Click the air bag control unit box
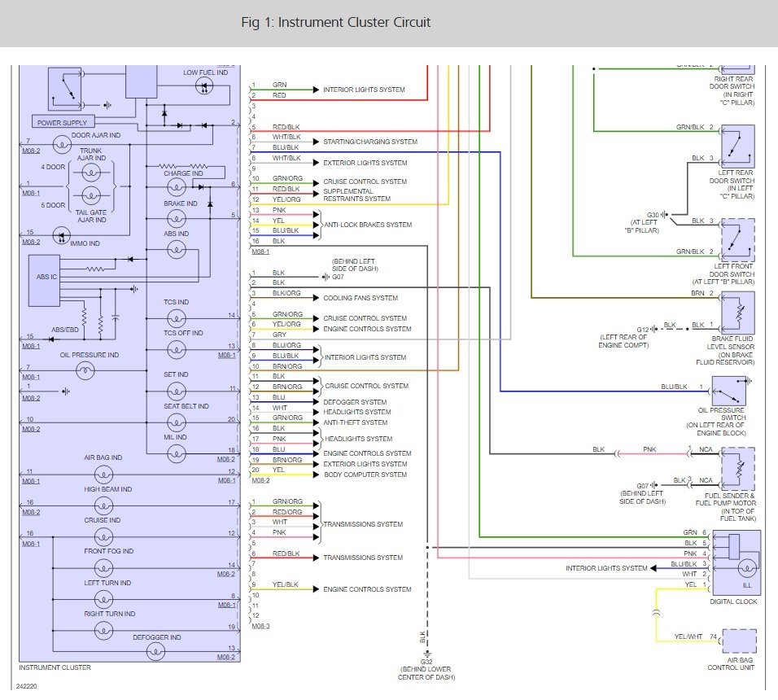The image size is (778, 700). (x=739, y=641)
